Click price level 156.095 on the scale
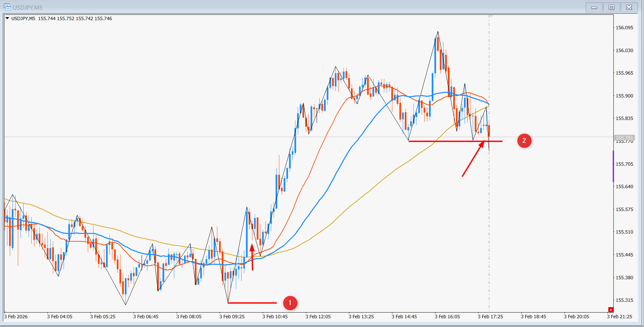 [x=624, y=28]
